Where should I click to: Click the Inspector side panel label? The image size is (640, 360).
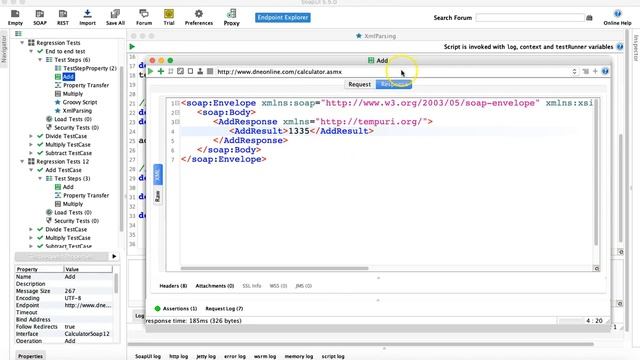click(636, 48)
